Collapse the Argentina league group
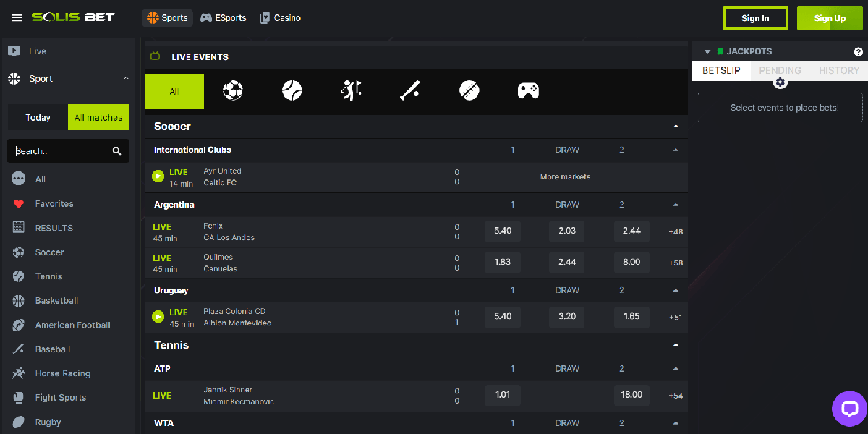 [x=676, y=205]
